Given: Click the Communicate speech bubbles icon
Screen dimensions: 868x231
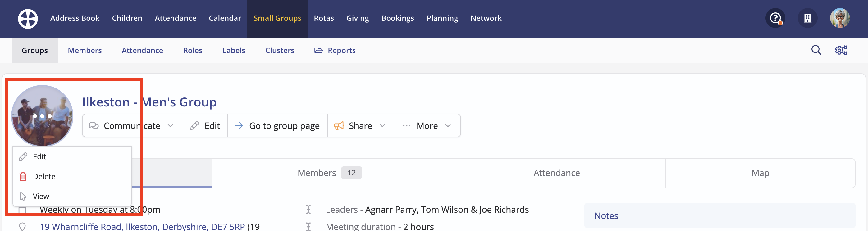Looking at the screenshot, I should pos(94,126).
